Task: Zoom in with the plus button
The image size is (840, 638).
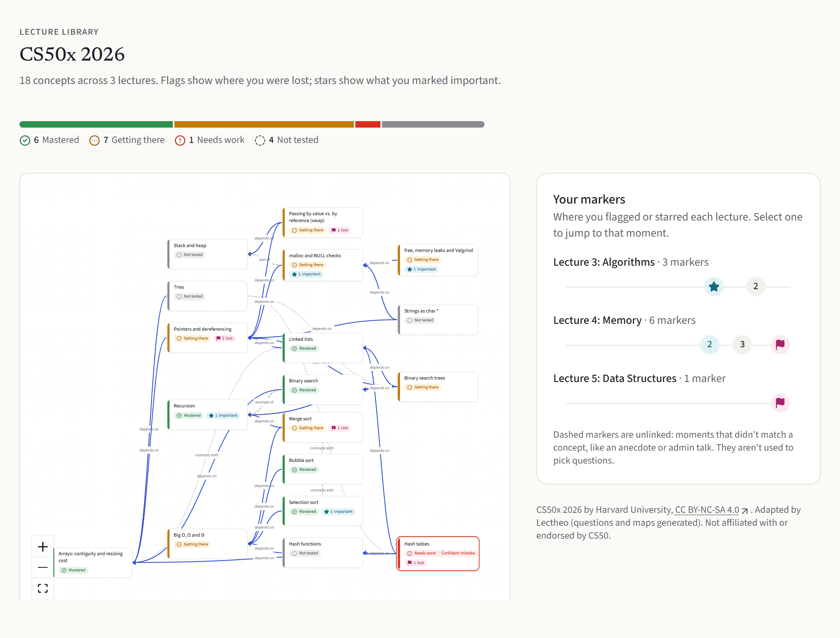Action: pos(43,547)
